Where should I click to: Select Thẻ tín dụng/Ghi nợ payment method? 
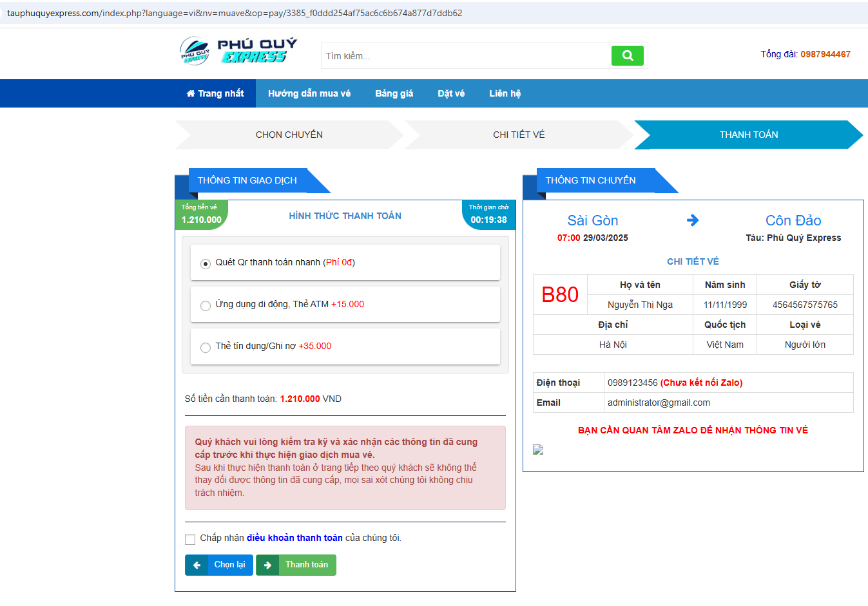click(206, 347)
